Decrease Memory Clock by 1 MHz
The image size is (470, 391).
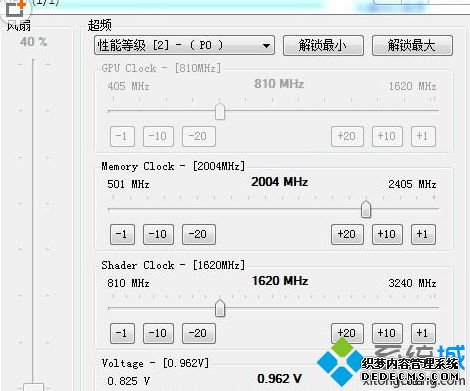[x=122, y=234]
